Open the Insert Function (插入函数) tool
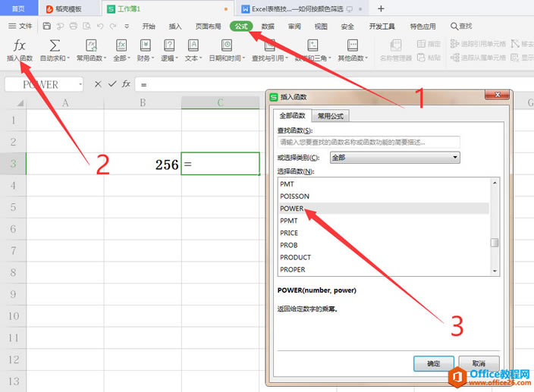 point(20,50)
